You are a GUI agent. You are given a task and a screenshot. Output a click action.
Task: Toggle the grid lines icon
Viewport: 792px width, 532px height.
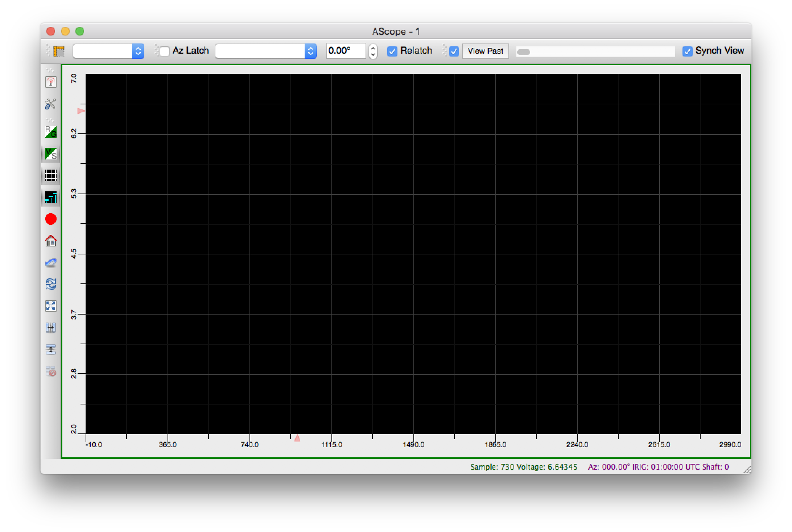tap(50, 176)
